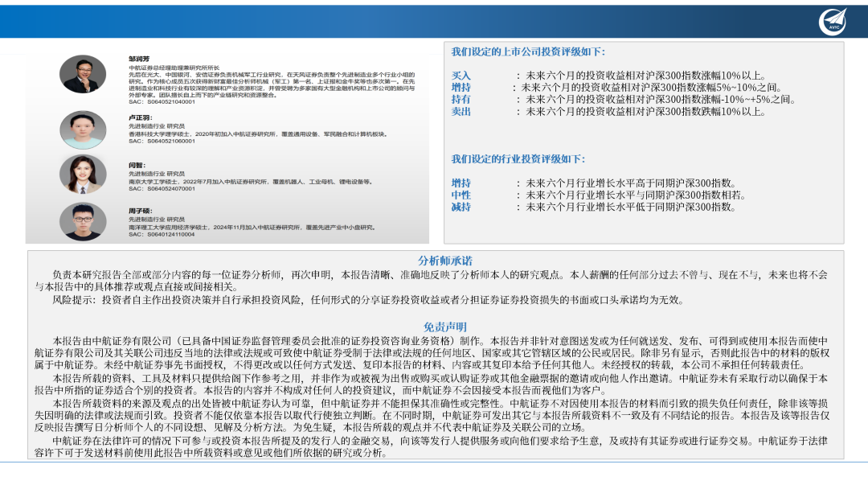Click the 减持 industry rating label
Viewport: 868px width, 489px height.
[x=461, y=208]
